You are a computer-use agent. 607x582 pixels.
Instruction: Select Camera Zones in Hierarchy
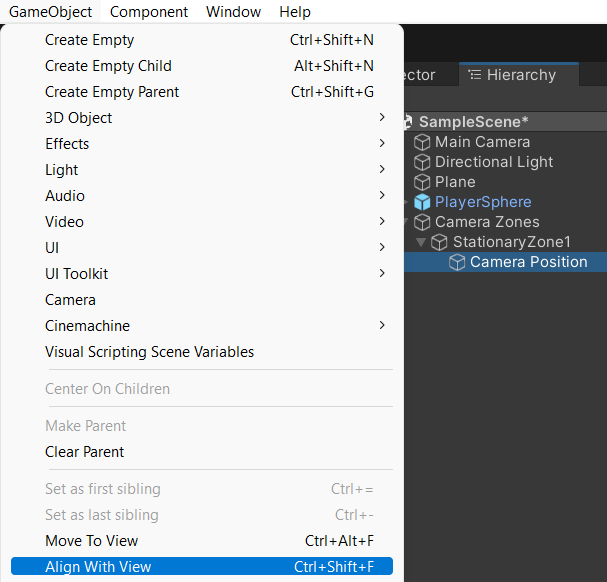(487, 222)
